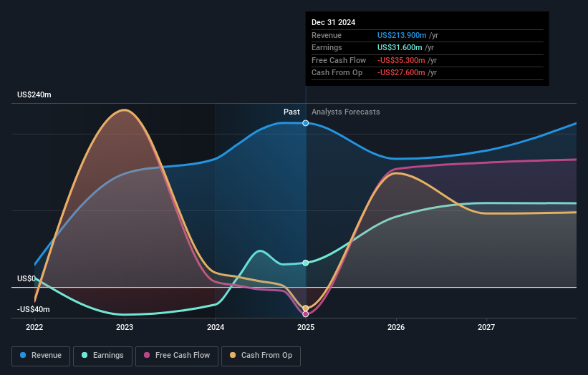Click the Past label on chart
The width and height of the screenshot is (588, 375).
pos(291,112)
